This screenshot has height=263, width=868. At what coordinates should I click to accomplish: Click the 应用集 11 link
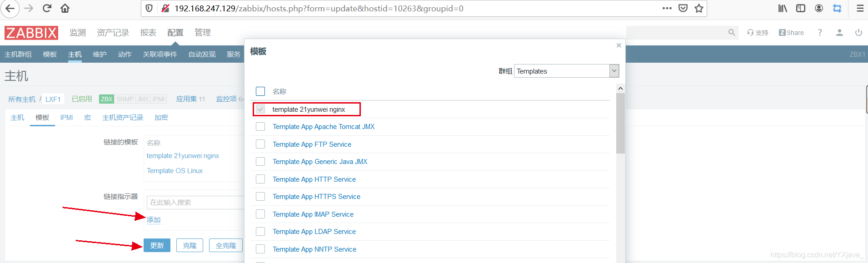point(190,99)
